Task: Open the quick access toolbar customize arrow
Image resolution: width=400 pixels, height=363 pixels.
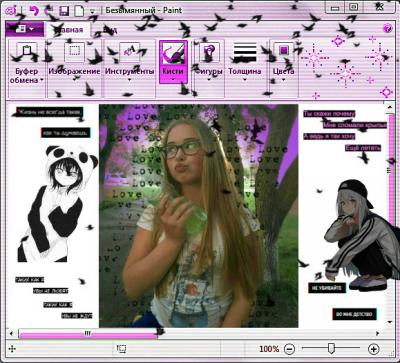Action: click(93, 12)
